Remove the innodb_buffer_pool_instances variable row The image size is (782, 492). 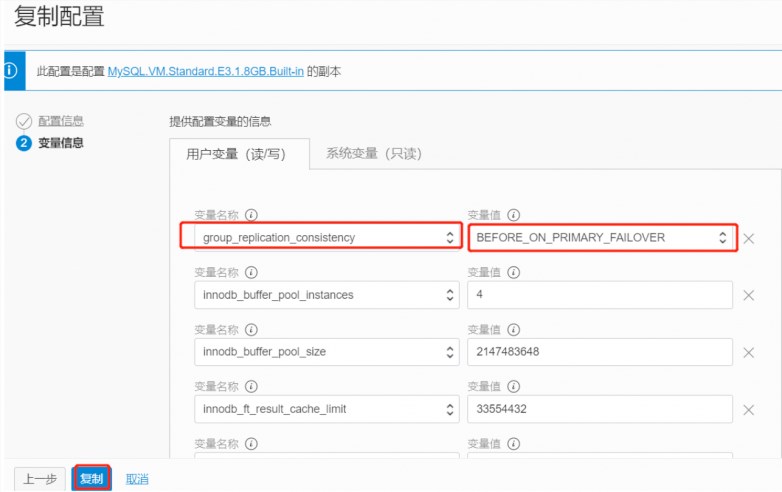pyautogui.click(x=748, y=295)
